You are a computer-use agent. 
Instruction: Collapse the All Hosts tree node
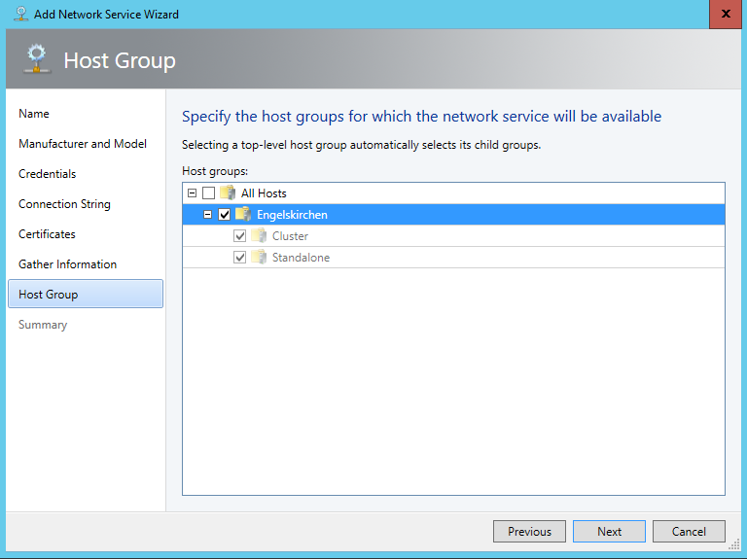coord(192,193)
